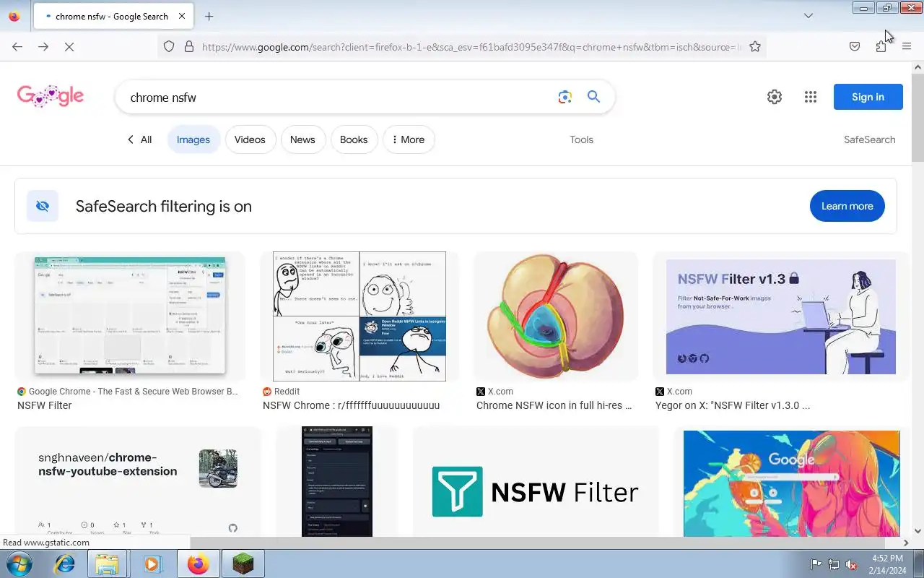Open the SafeSearch settings link
Image resolution: width=924 pixels, height=578 pixels.
pos(869,139)
